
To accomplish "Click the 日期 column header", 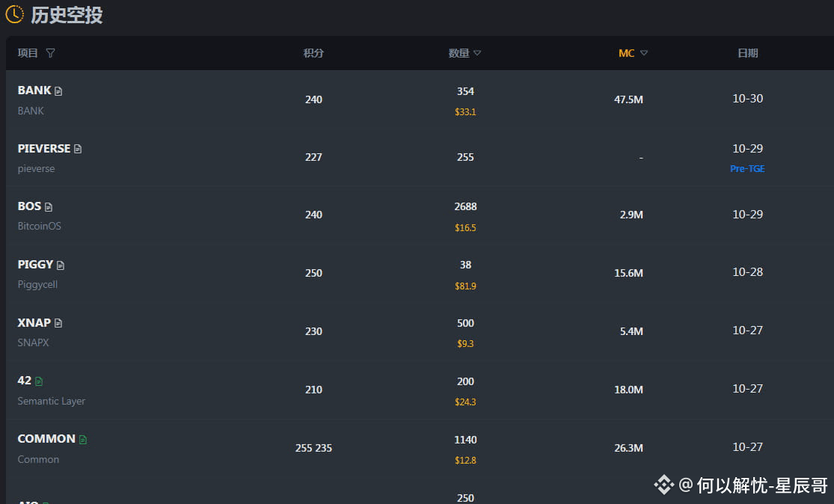I will (747, 53).
